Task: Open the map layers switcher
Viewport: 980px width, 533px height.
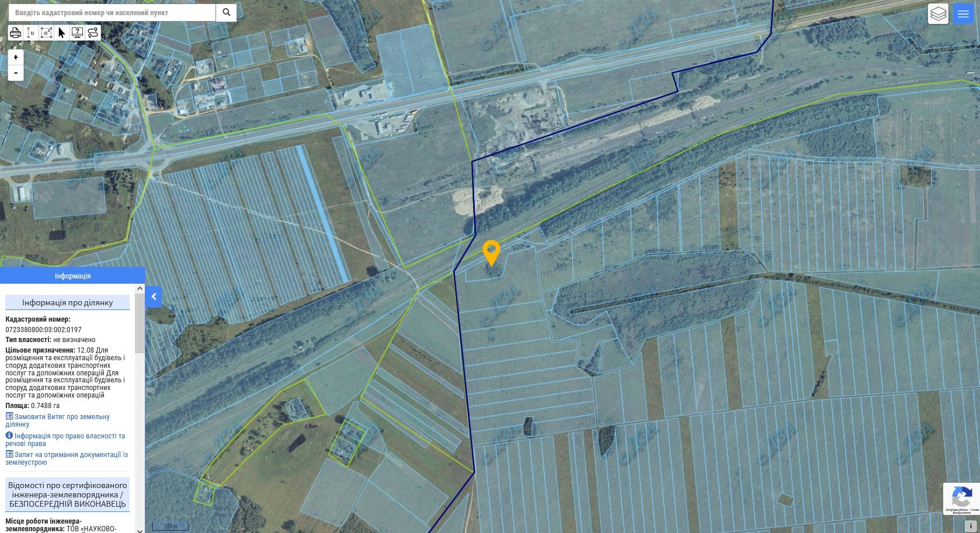Action: [938, 14]
